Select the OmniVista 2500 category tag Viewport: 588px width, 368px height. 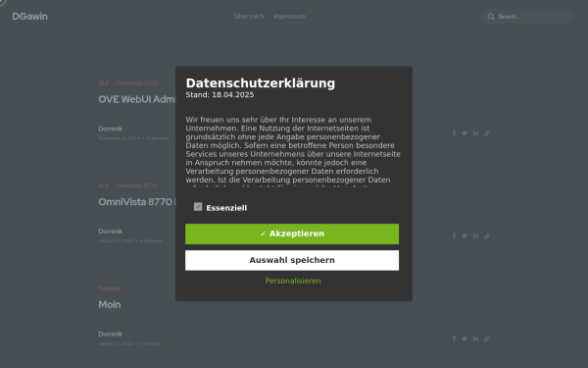coord(137,83)
